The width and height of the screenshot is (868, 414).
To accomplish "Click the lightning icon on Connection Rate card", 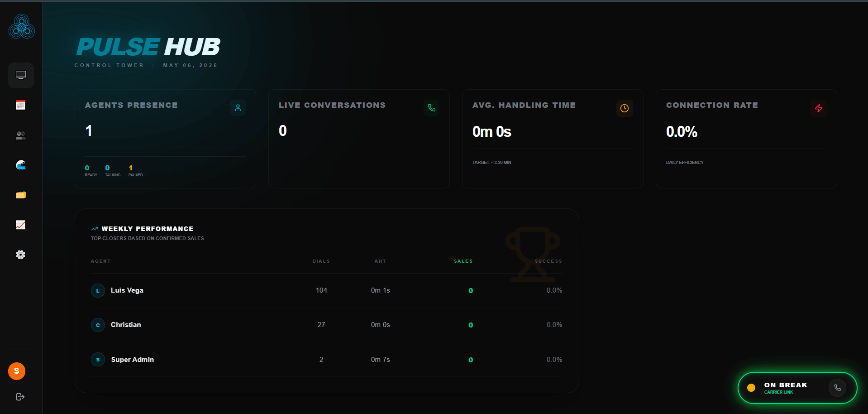I will pos(819,108).
